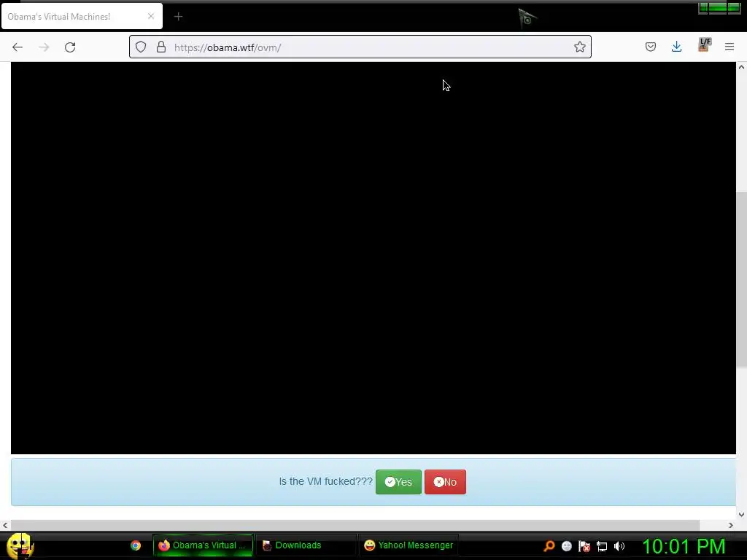The height and width of the screenshot is (560, 747).
Task: Click the 10:01 PM clock
Action: (x=684, y=546)
